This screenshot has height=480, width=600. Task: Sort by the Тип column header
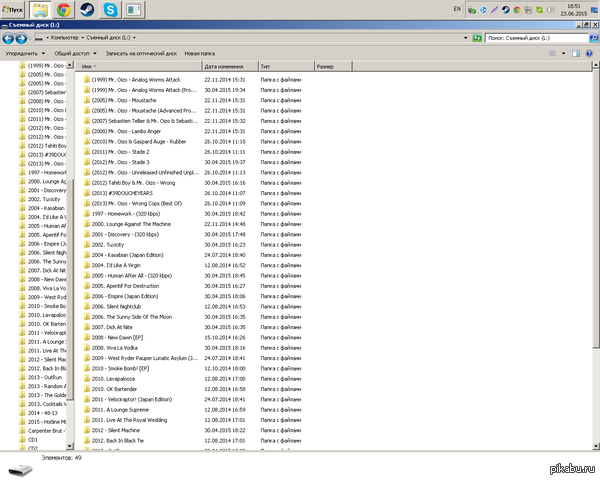286,67
